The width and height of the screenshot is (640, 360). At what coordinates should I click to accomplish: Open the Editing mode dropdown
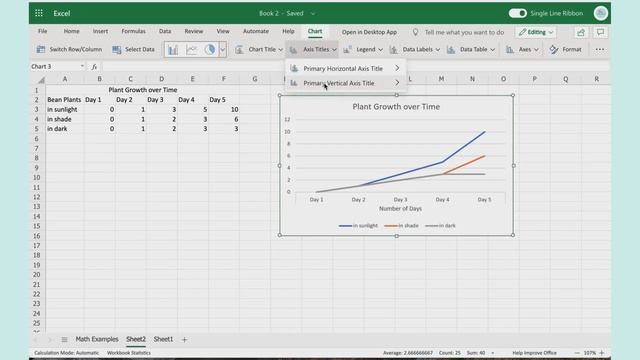click(x=536, y=32)
